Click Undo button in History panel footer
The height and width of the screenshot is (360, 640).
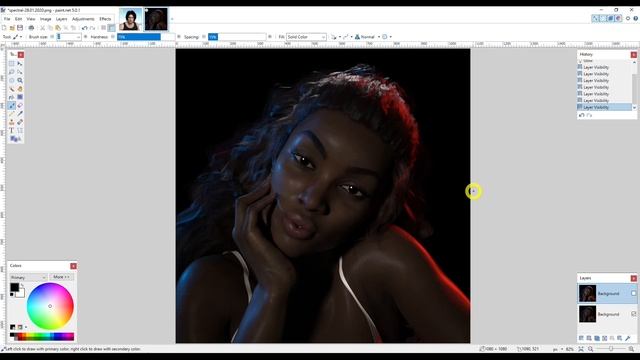tap(582, 116)
